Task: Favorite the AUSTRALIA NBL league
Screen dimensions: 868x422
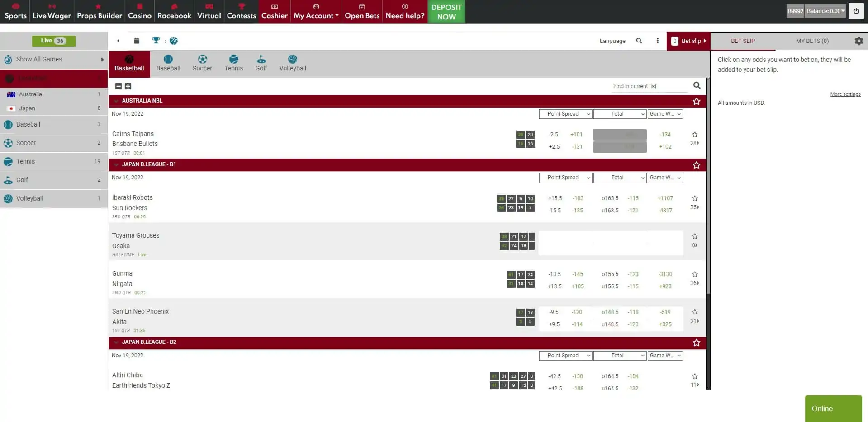Action: (696, 101)
